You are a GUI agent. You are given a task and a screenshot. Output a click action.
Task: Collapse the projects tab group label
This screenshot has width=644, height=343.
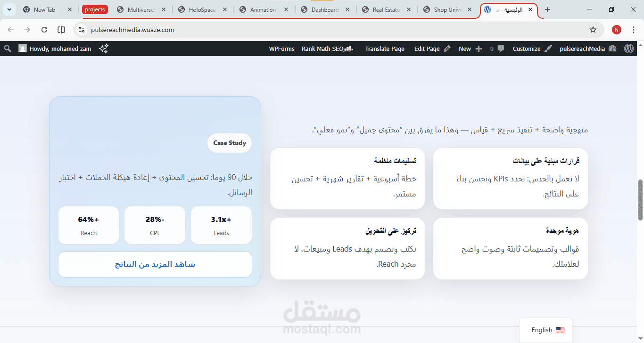point(95,9)
